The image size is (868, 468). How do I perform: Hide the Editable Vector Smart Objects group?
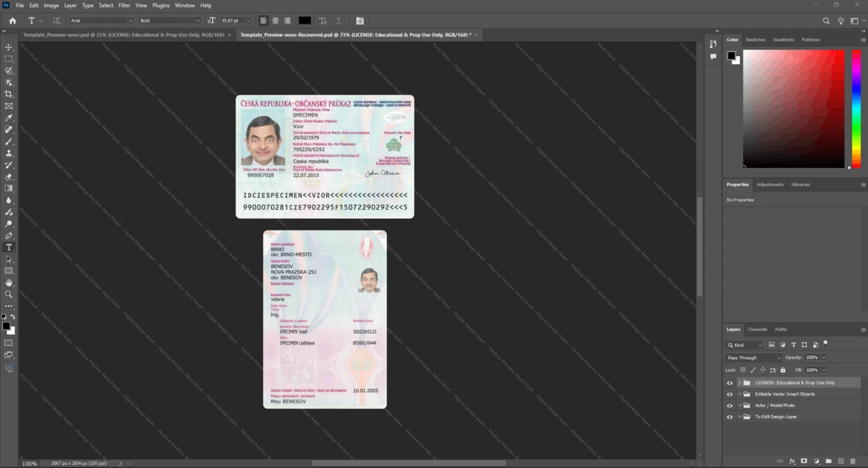point(730,394)
